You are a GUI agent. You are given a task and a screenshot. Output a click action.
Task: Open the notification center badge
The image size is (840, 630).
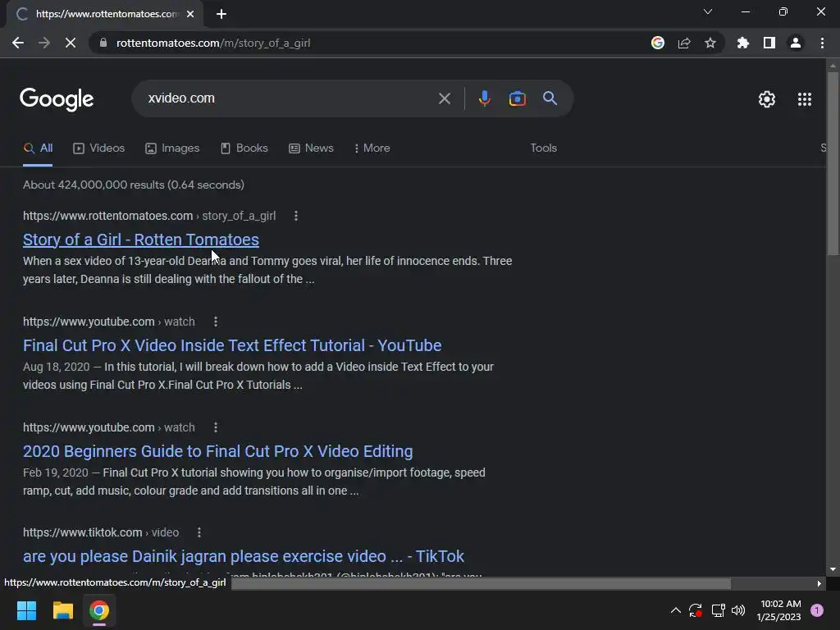(x=817, y=610)
